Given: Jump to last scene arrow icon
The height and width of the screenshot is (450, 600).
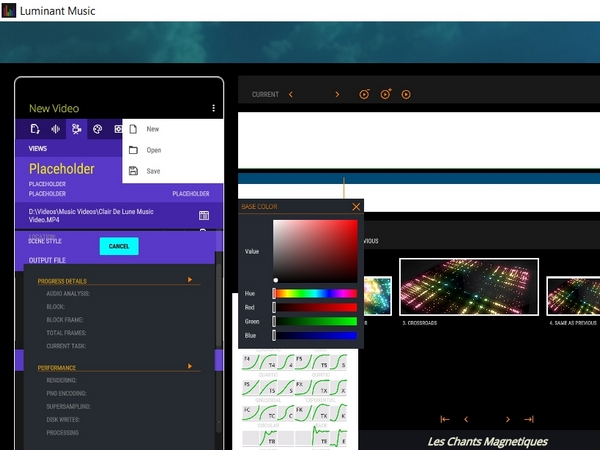Looking at the screenshot, I should (x=529, y=419).
